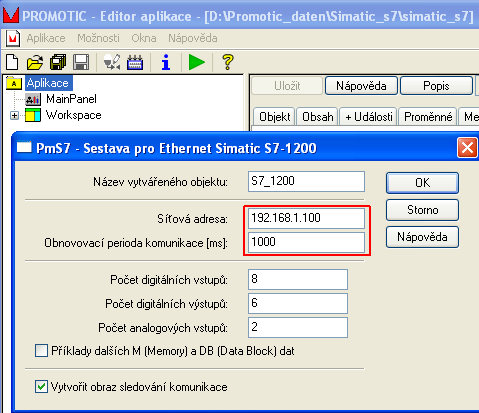Open the Nápověda menu in menu bar
This screenshot has width=479, height=413.
tap(193, 38)
